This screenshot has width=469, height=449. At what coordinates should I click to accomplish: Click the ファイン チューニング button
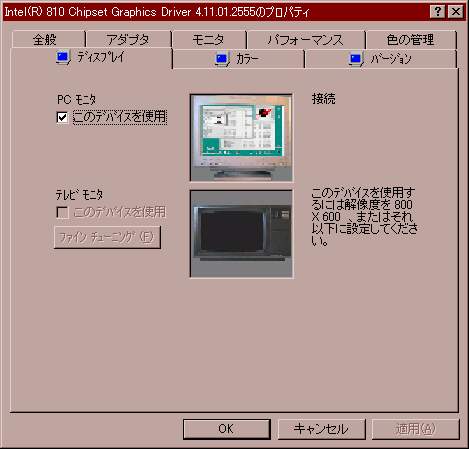(x=107, y=237)
